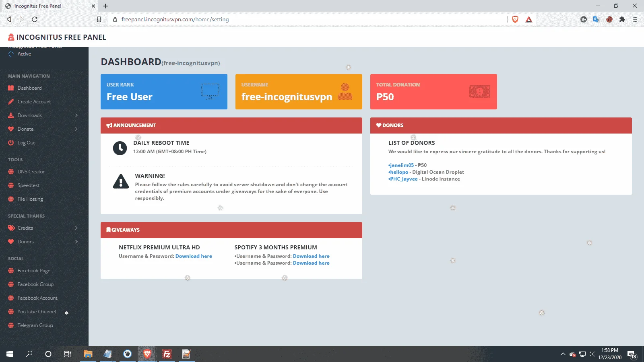
Task: Click the Brave Shields icon in address bar
Action: (515, 19)
